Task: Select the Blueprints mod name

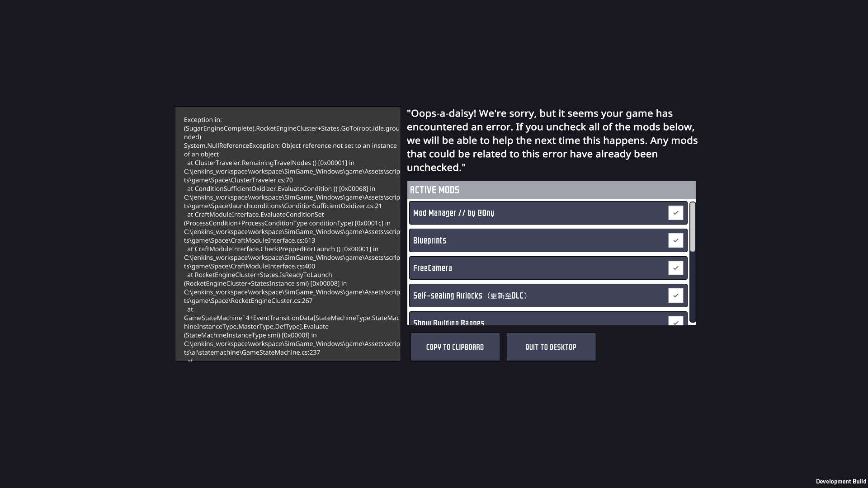Action: point(429,241)
